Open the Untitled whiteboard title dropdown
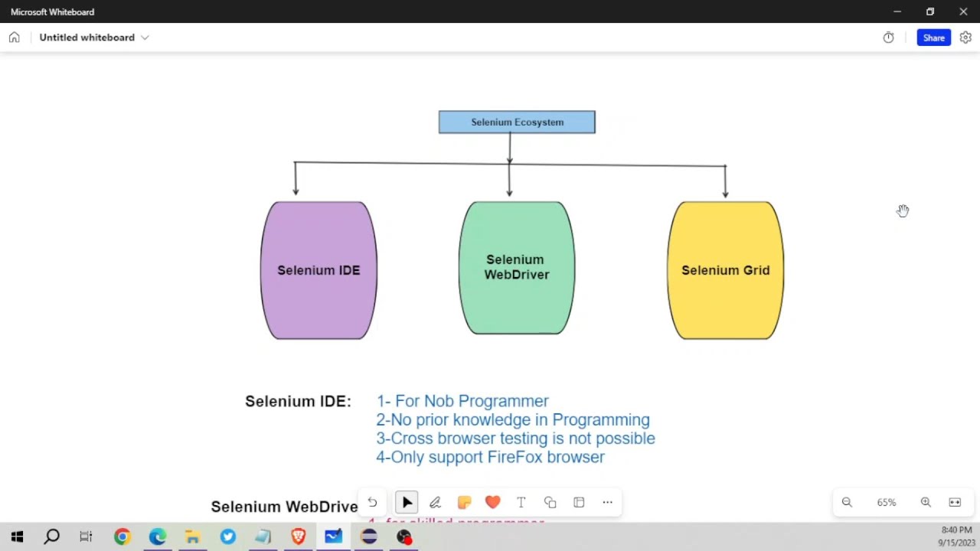The image size is (980, 551). click(94, 37)
